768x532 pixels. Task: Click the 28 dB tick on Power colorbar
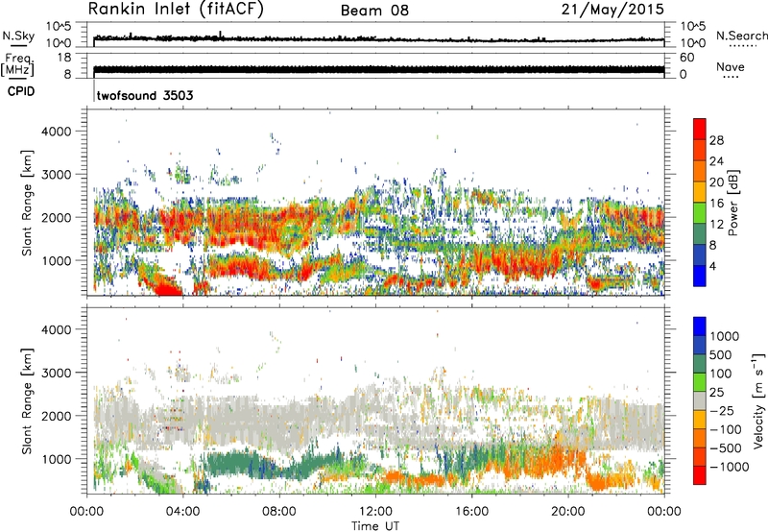pos(716,140)
